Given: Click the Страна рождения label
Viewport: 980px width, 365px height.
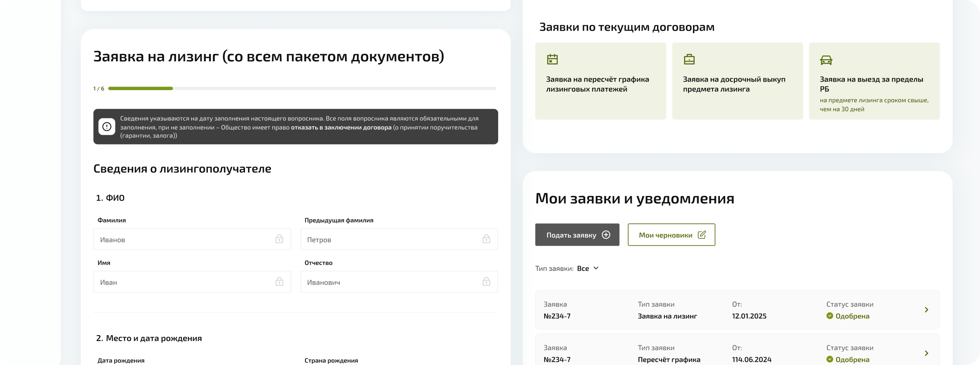Looking at the screenshot, I should 331,361.
